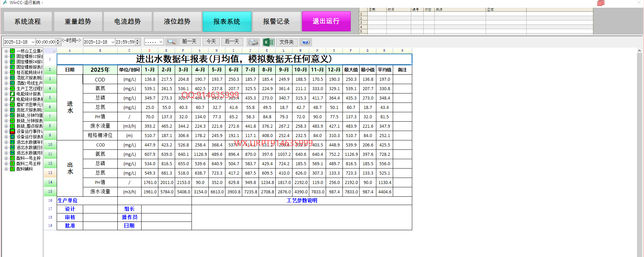Click the D icon beside 设备运行报表
Image resolution: width=644 pixels, height=257 pixels.
coord(12,137)
